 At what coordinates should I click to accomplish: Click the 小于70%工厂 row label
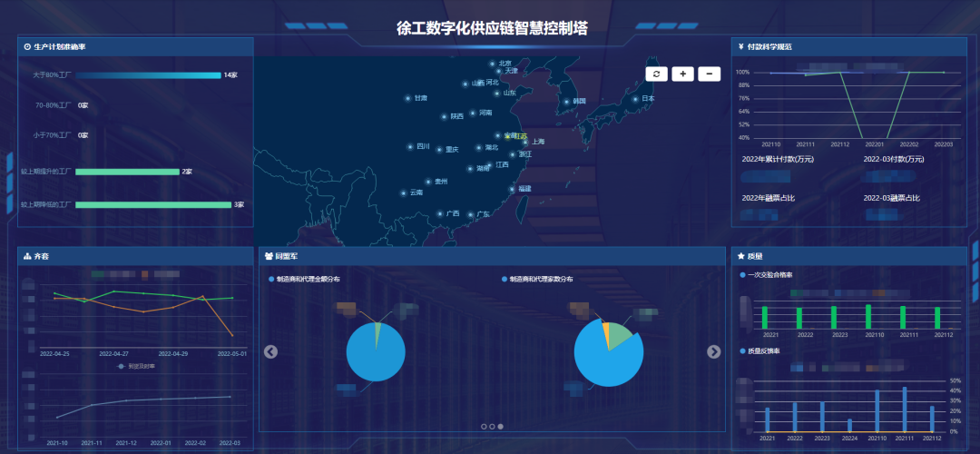[x=53, y=135]
